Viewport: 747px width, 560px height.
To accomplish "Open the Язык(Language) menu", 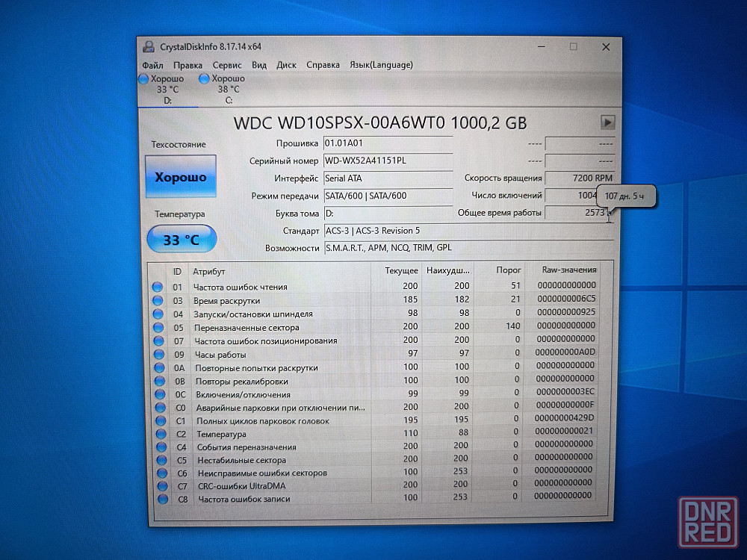I will [x=381, y=65].
